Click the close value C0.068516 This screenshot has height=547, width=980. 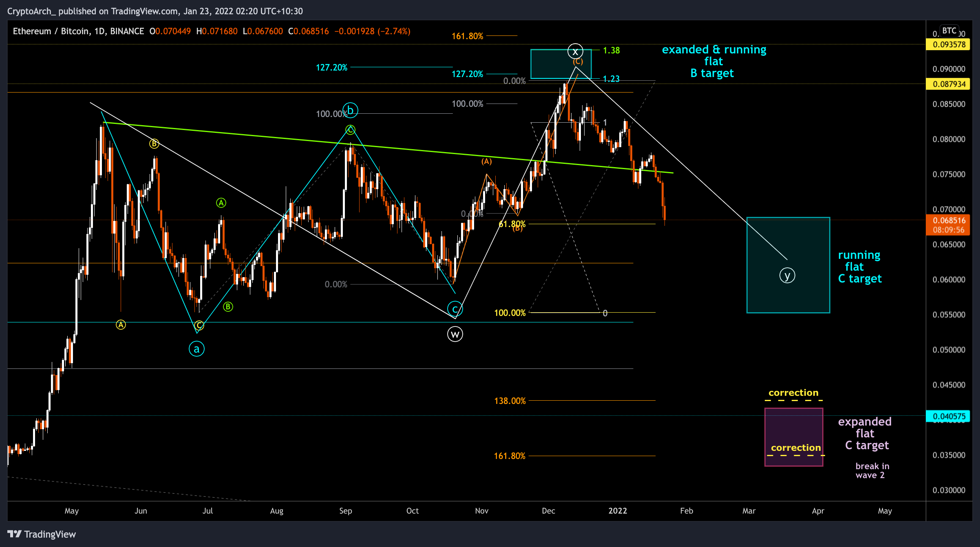click(308, 31)
